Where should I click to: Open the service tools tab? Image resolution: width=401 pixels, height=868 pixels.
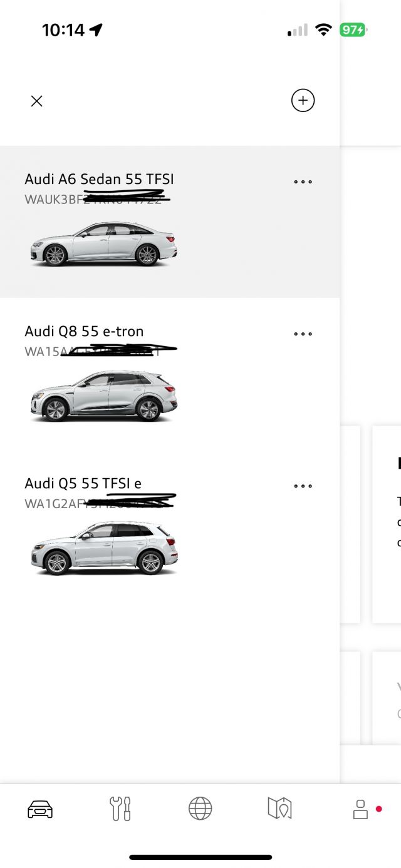[x=120, y=809]
